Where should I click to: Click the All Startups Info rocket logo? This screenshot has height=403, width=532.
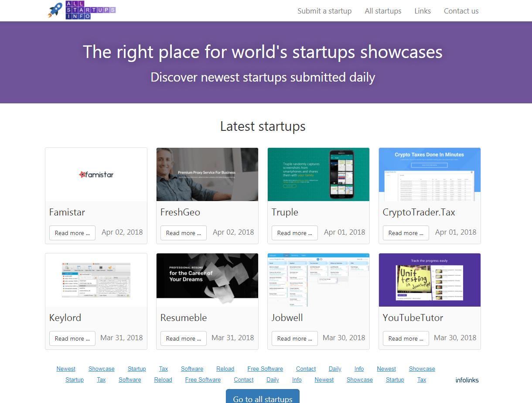click(x=82, y=10)
